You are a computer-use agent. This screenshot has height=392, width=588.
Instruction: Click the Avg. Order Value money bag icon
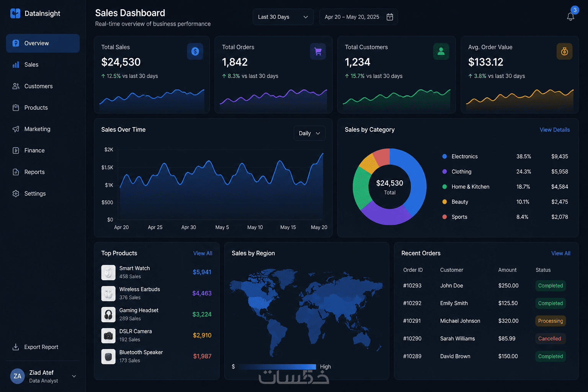pyautogui.click(x=564, y=51)
